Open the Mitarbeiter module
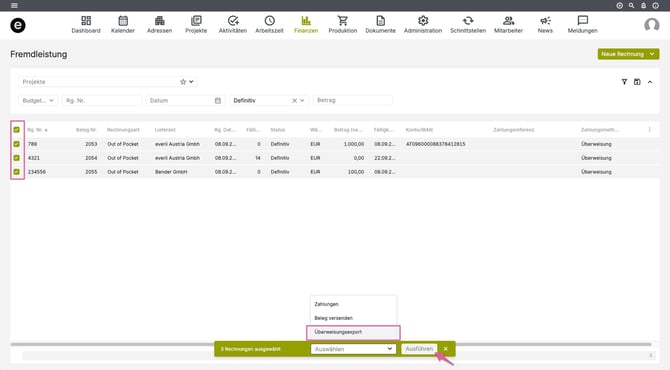The image size is (670, 370). [508, 25]
